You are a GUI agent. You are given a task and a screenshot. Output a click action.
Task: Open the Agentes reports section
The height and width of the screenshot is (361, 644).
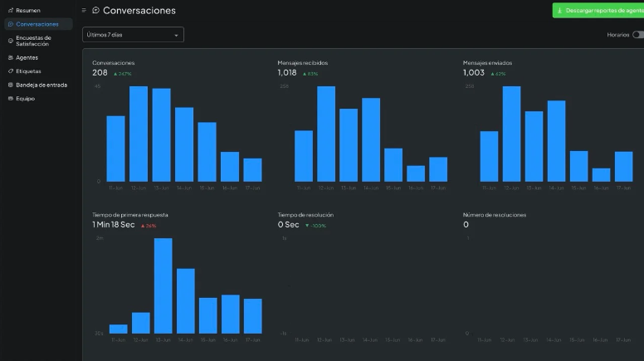point(27,58)
